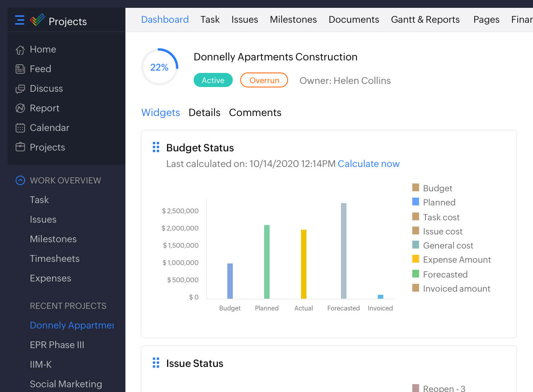This screenshot has width=533, height=392.
Task: Grab the Budget Status widget drag handle
Action: coord(156,147)
